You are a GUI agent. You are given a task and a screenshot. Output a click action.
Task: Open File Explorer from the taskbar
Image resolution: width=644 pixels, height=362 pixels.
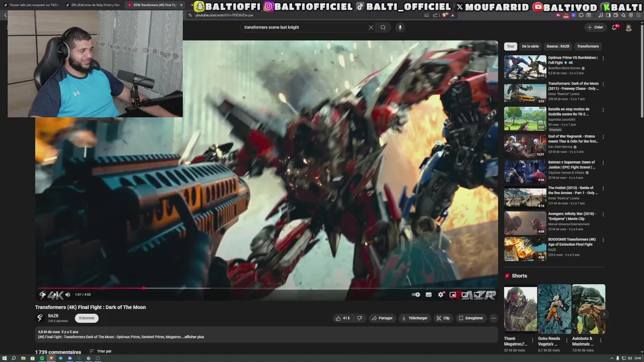[x=23, y=358]
